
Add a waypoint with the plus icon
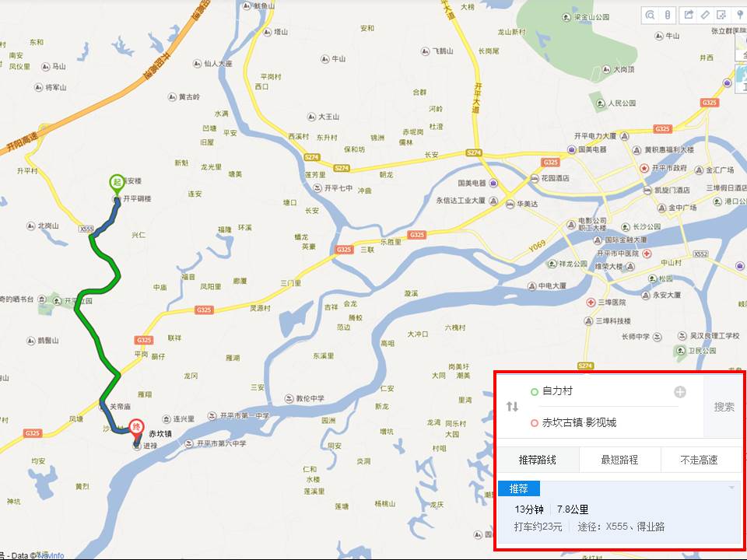[680, 392]
